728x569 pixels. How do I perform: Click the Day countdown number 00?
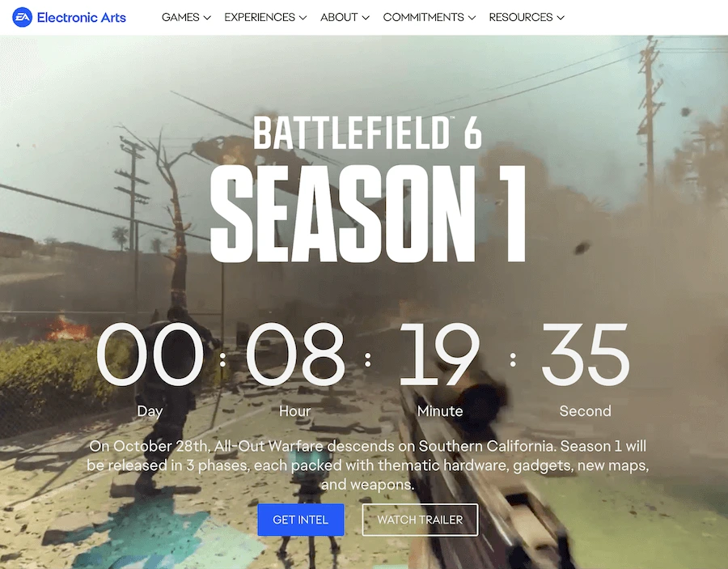[150, 356]
